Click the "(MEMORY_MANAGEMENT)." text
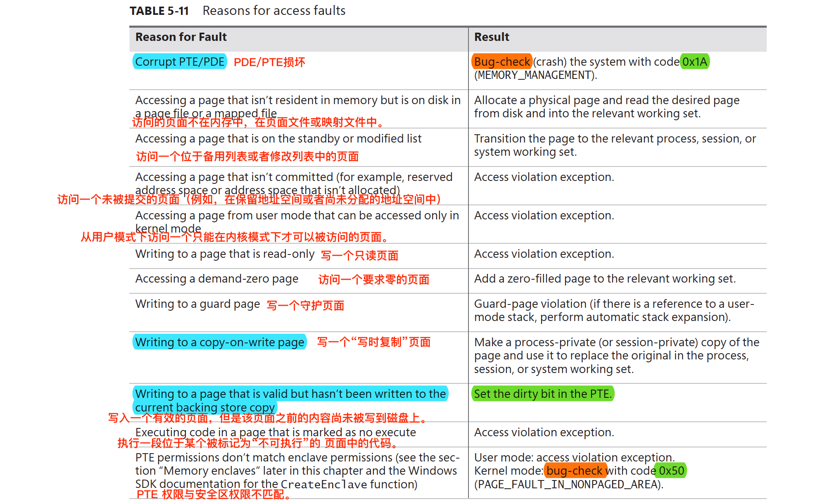Viewport: 832px width, 504px height. coord(535,75)
